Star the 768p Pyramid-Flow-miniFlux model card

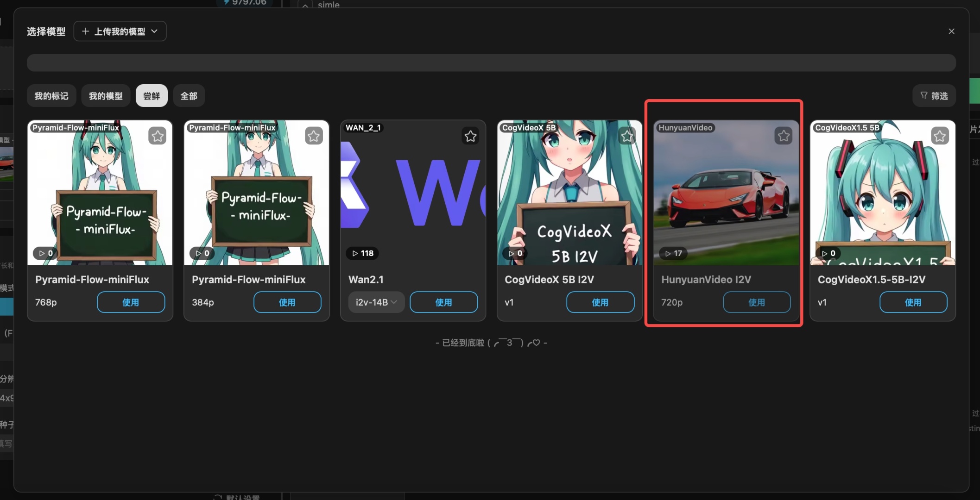point(158,136)
